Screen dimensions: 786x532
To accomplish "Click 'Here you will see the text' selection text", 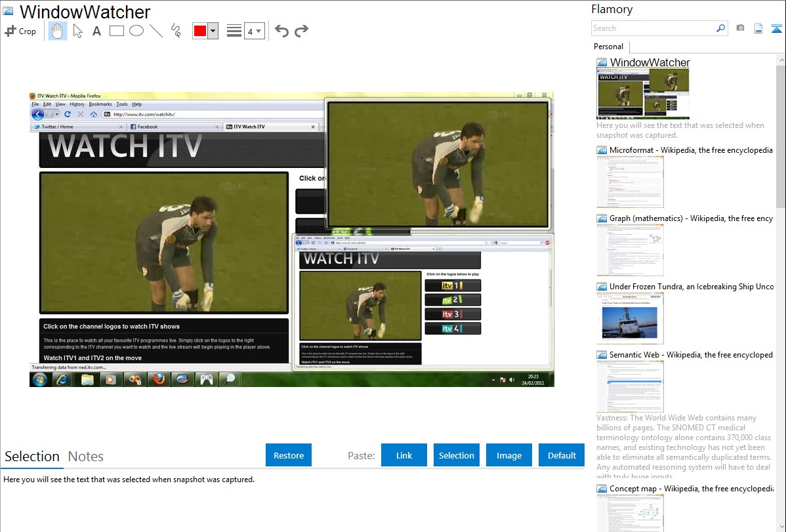I will coord(129,480).
